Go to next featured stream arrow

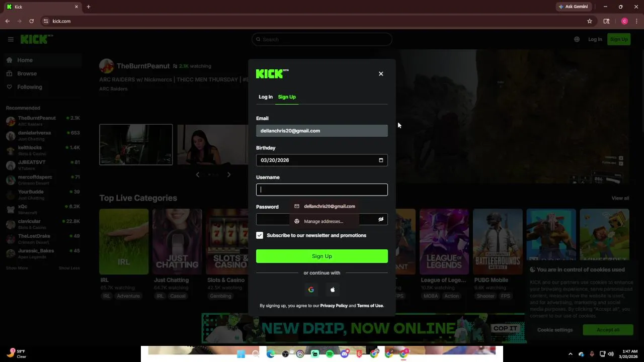[229, 174]
